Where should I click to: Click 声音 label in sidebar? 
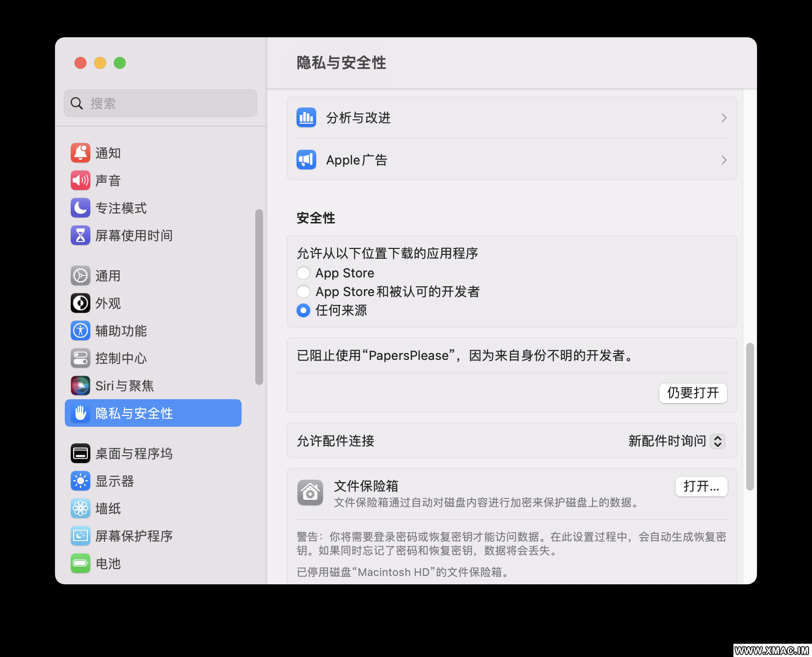click(108, 180)
